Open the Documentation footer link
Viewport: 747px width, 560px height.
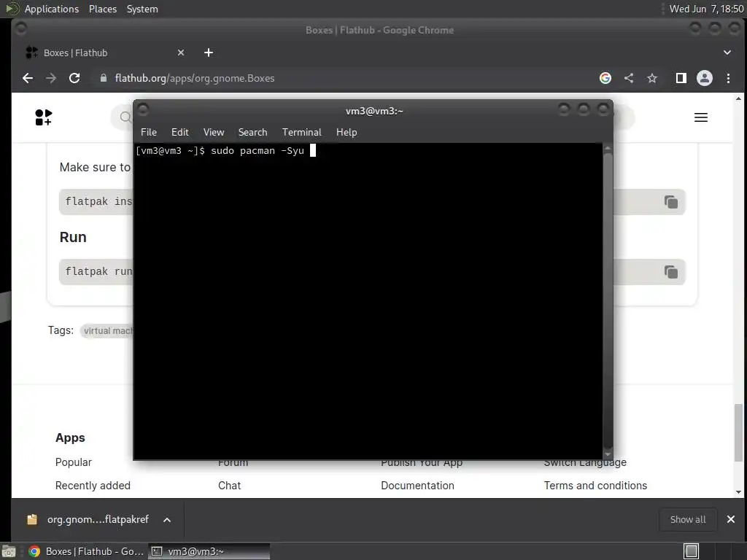coord(417,486)
